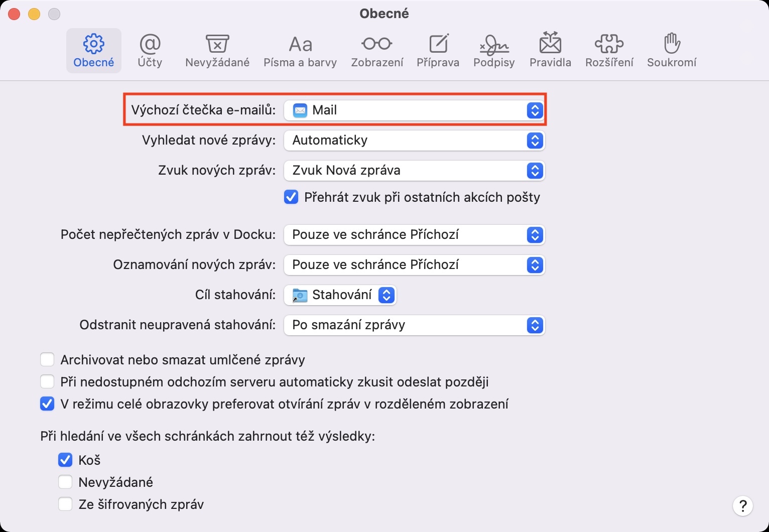
Task: Open the Účty accounts preferences
Action: 150,51
